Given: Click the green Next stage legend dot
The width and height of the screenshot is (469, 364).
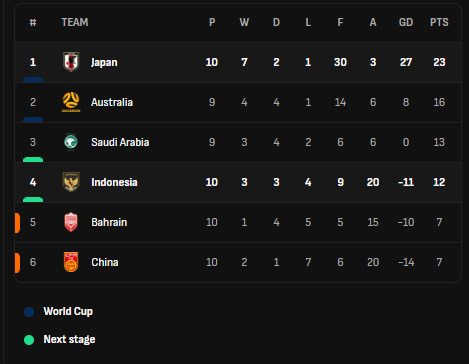Looking at the screenshot, I should 29,340.
